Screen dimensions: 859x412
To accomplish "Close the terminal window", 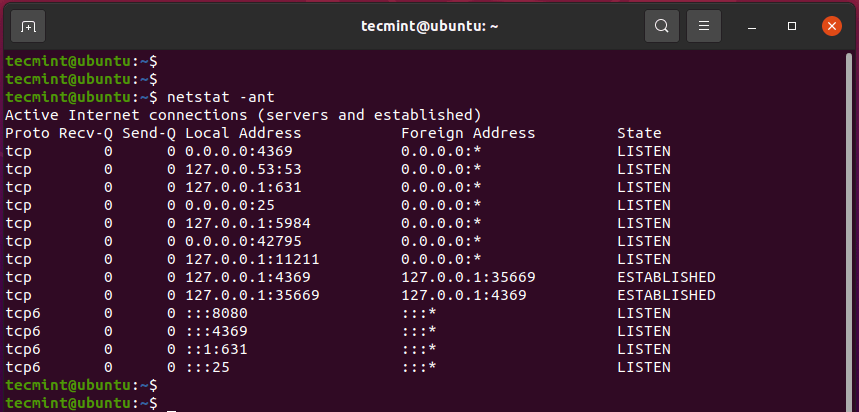I will tap(831, 25).
